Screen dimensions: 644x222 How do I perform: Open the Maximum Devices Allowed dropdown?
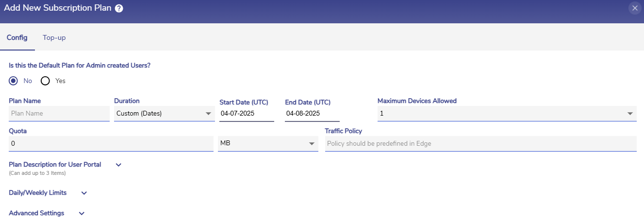(x=507, y=113)
